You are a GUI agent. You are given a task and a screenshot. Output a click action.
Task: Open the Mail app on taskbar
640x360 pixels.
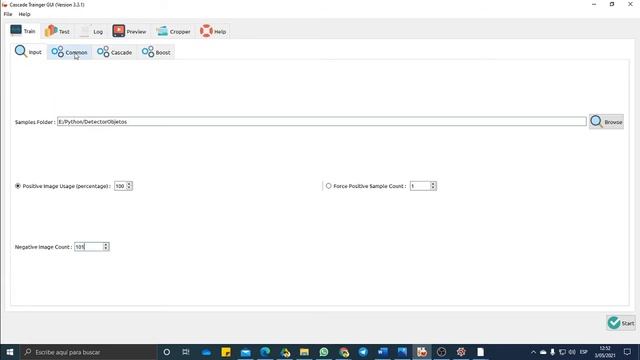click(245, 352)
